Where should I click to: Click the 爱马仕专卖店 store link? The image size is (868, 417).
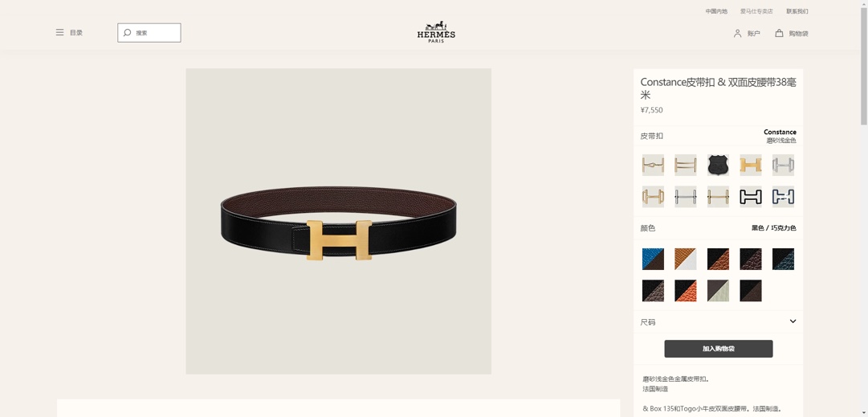pos(756,11)
